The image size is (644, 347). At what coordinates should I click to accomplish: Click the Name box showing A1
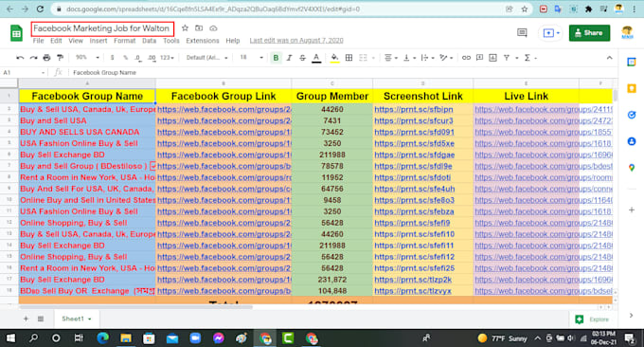pyautogui.click(x=24, y=72)
